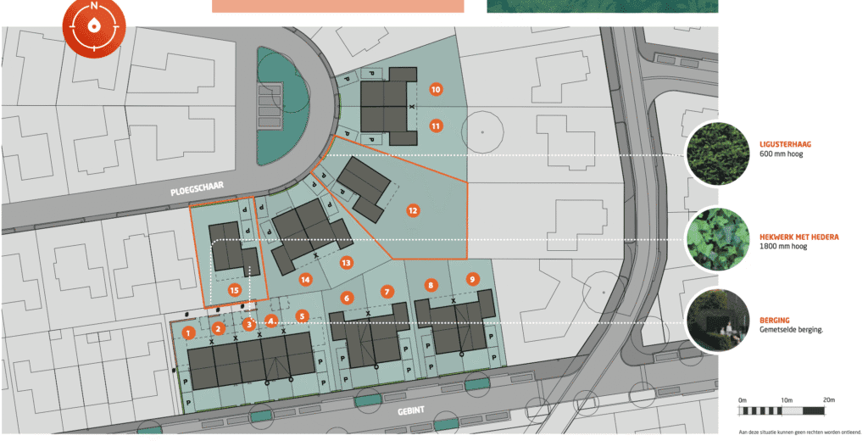868x441 pixels.
Task: Choose lot marker number 8
Action: pos(431,285)
